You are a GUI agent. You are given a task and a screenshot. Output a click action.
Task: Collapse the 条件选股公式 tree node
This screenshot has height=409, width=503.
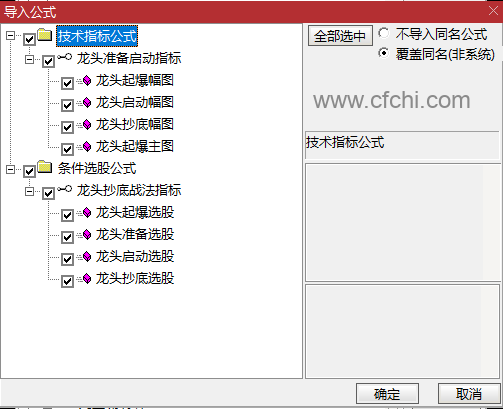[x=11, y=170]
